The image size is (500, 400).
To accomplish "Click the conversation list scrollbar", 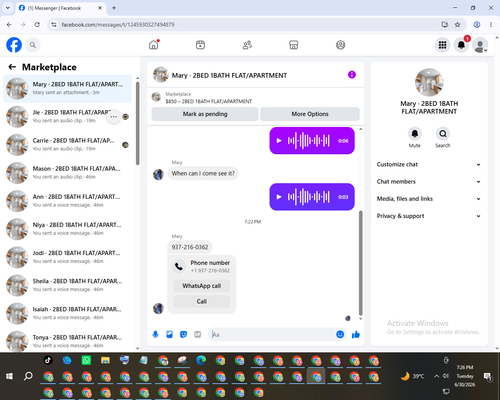I will (138, 123).
